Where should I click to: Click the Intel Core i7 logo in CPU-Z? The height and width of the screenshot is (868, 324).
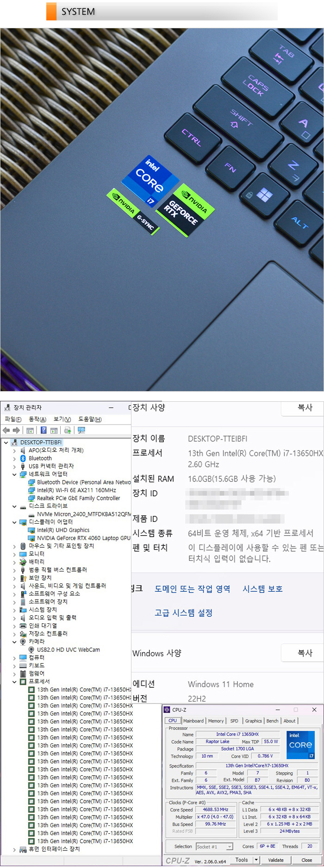click(300, 745)
